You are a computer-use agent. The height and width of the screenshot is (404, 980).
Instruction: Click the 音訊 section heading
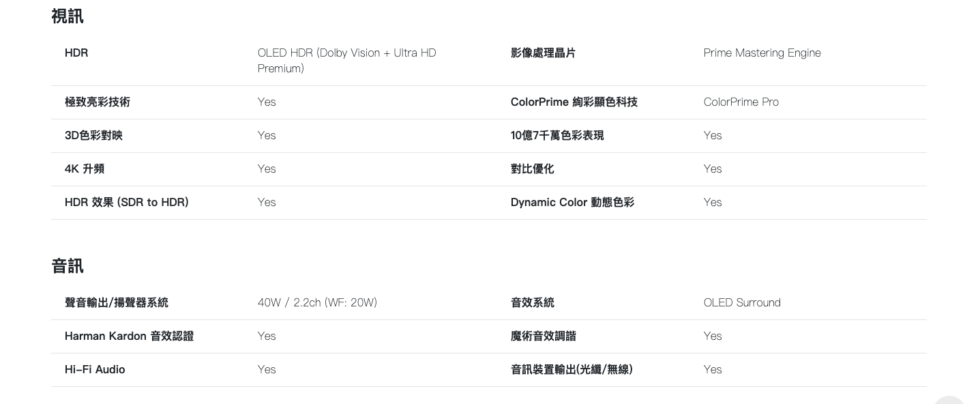(x=68, y=265)
